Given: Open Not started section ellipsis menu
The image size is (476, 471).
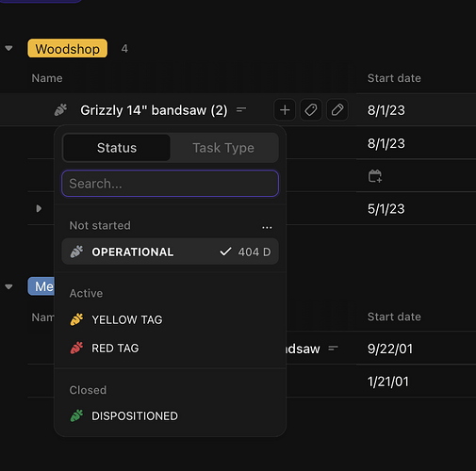Looking at the screenshot, I should (x=267, y=227).
